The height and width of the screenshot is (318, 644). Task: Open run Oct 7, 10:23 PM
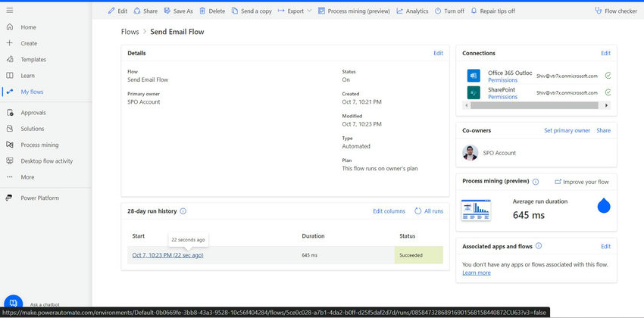(x=167, y=255)
